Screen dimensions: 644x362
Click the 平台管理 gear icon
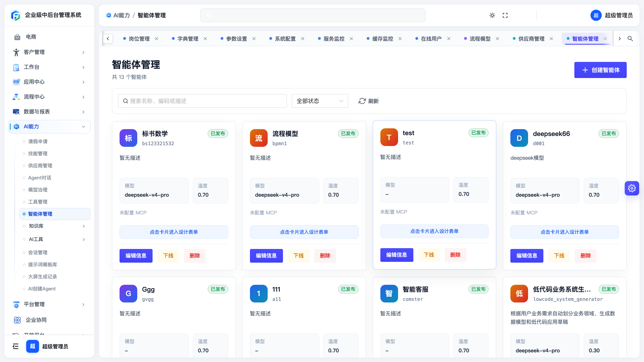pyautogui.click(x=16, y=304)
